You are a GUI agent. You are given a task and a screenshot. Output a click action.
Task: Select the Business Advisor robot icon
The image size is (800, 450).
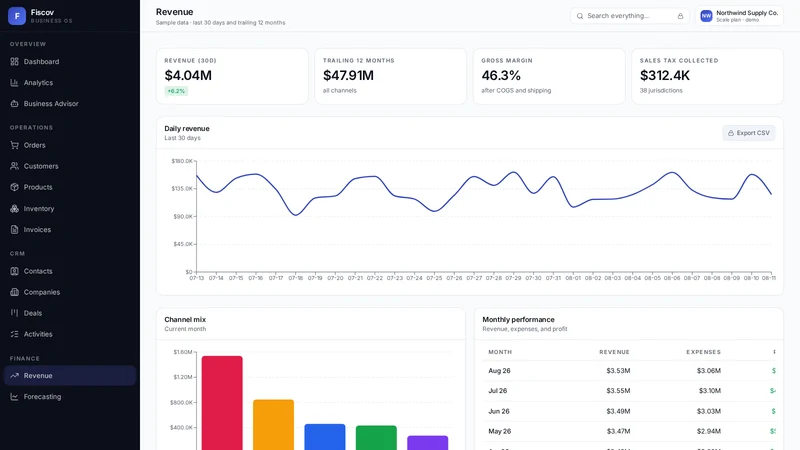coord(14,104)
